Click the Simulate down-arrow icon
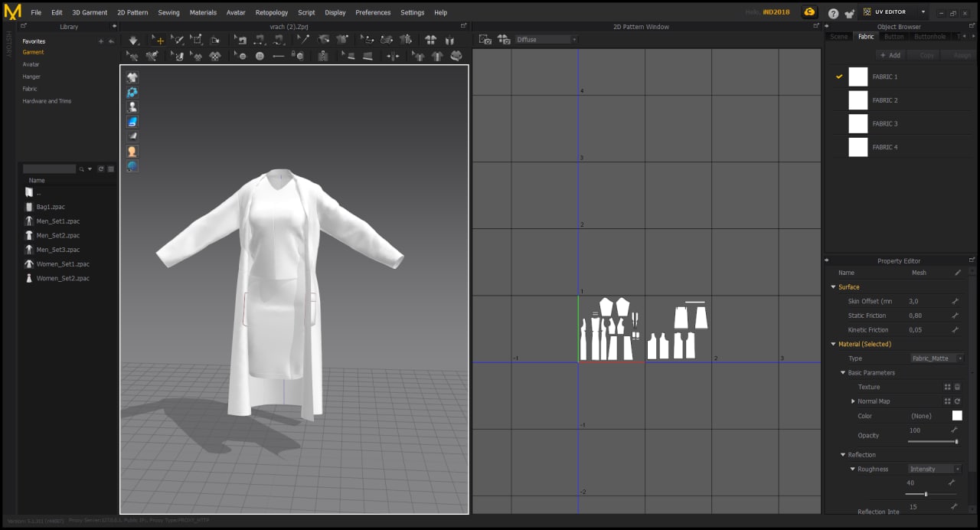 (133, 41)
